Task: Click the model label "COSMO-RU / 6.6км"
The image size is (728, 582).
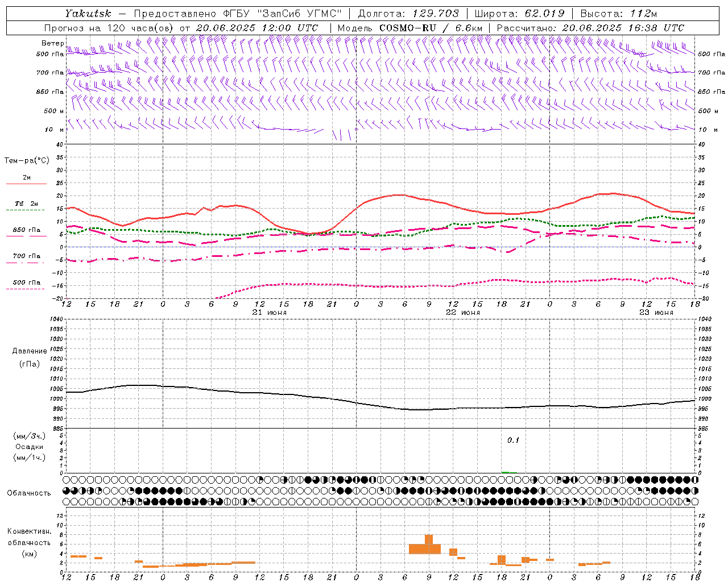Action: [431, 28]
